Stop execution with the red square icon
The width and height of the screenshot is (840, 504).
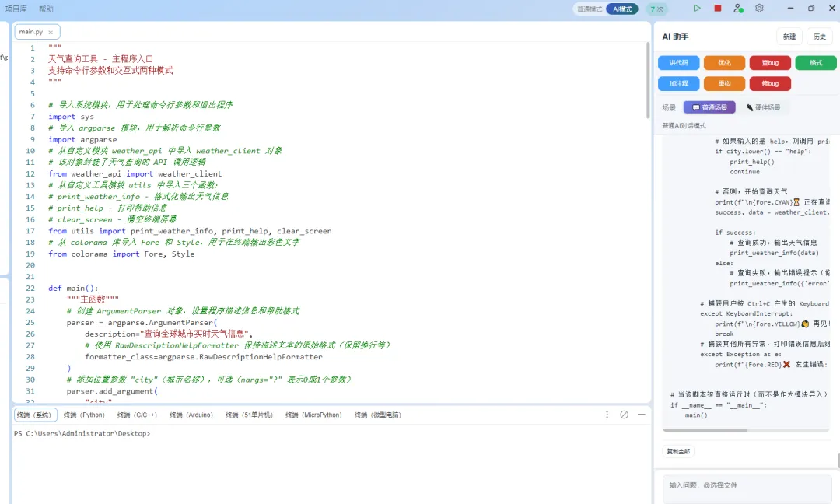(x=718, y=8)
